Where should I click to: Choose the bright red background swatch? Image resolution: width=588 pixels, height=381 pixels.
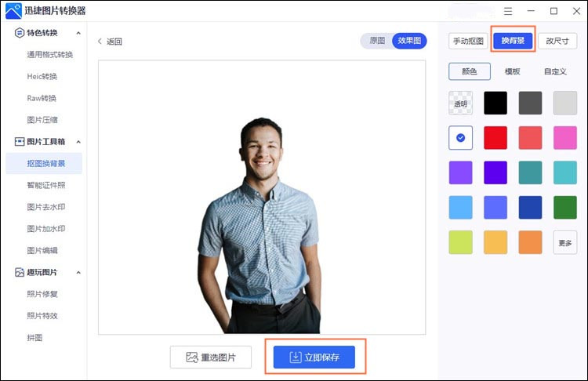point(495,138)
